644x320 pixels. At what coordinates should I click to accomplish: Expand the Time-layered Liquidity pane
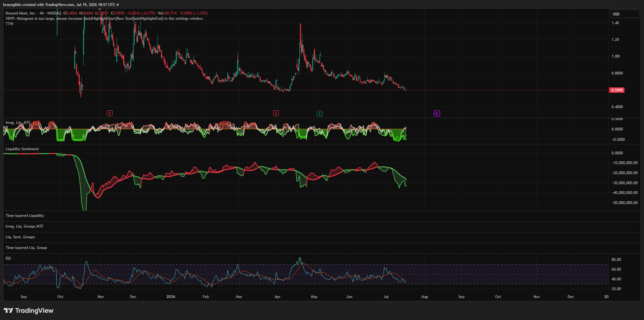coord(25,216)
